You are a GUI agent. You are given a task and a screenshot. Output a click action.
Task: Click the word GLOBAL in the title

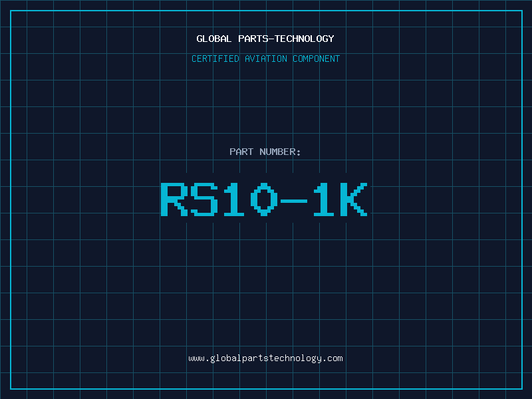(x=213, y=39)
